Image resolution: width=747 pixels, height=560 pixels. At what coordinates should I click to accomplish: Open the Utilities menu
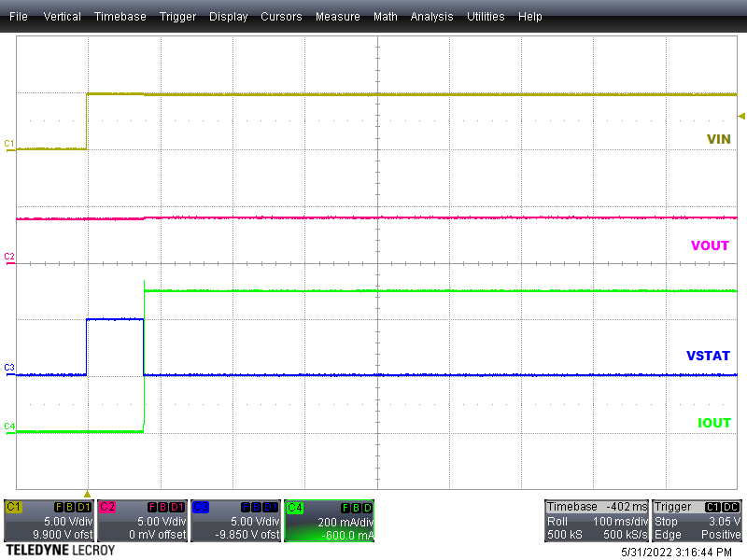[x=486, y=16]
